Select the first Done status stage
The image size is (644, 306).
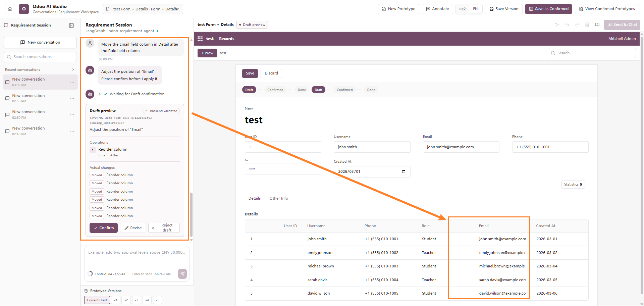click(x=302, y=90)
